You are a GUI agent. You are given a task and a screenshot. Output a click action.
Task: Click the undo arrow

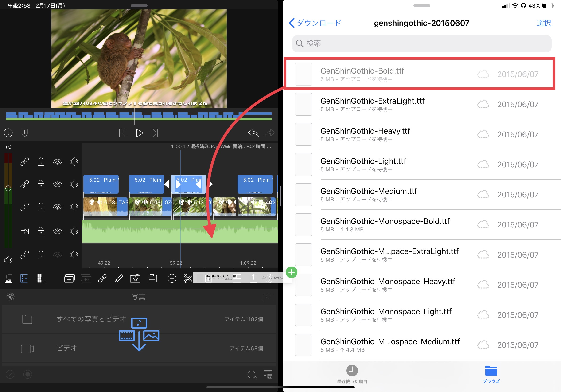pos(253,133)
